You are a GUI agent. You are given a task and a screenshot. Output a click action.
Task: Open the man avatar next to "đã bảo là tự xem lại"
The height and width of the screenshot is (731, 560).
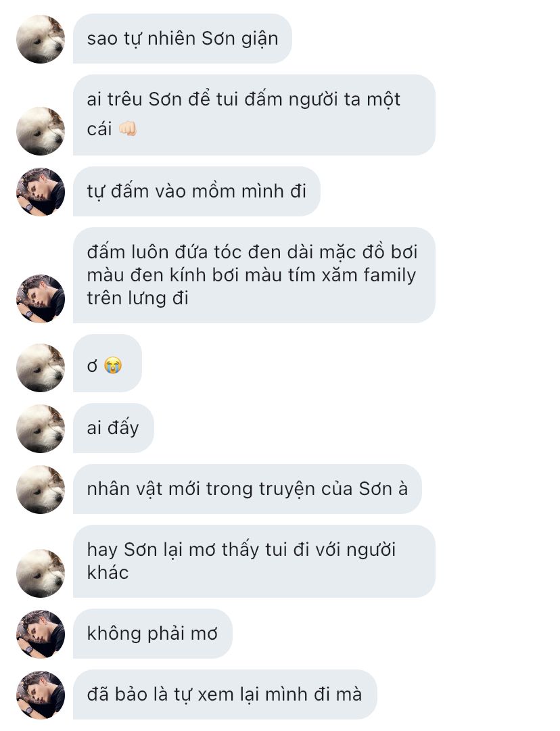point(41,695)
